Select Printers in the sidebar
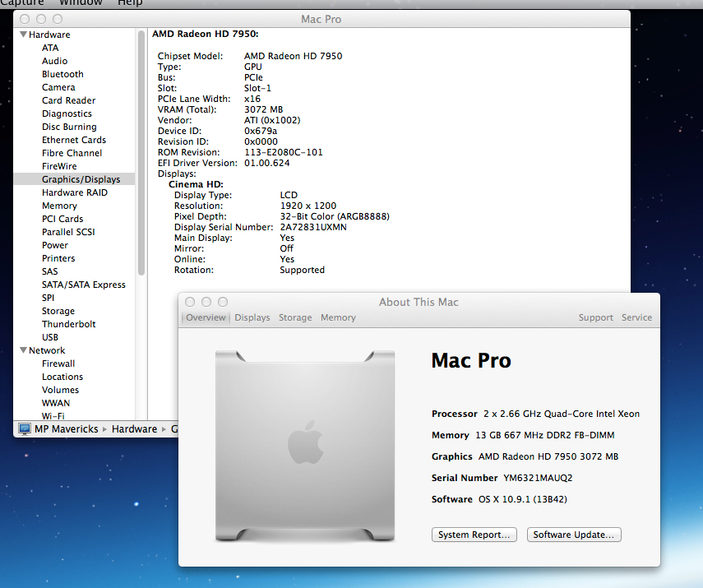 point(58,258)
